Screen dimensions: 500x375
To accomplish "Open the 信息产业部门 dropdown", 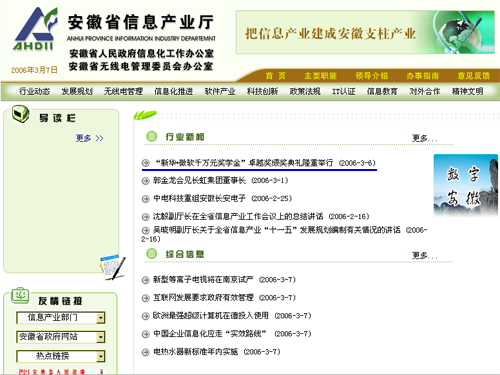I will pos(101,318).
